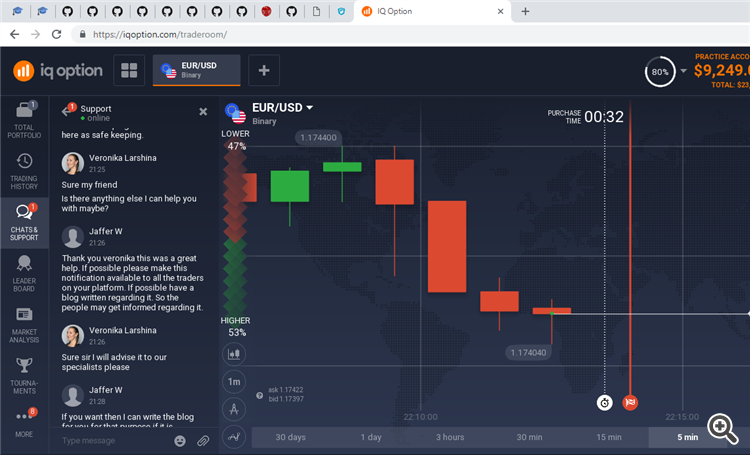Go back from Support chat arrow
Image resolution: width=750 pixels, height=455 pixels.
[67, 111]
